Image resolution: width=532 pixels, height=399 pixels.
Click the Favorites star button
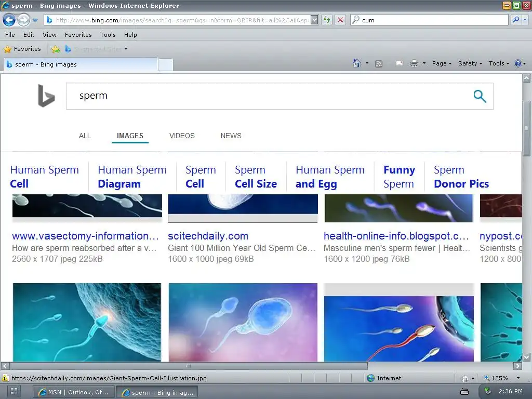click(22, 49)
